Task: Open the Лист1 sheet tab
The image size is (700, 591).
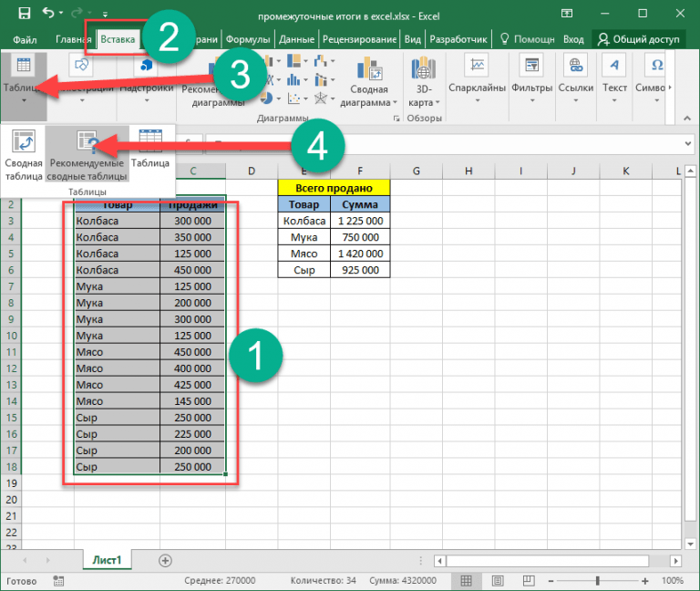Action: (107, 560)
